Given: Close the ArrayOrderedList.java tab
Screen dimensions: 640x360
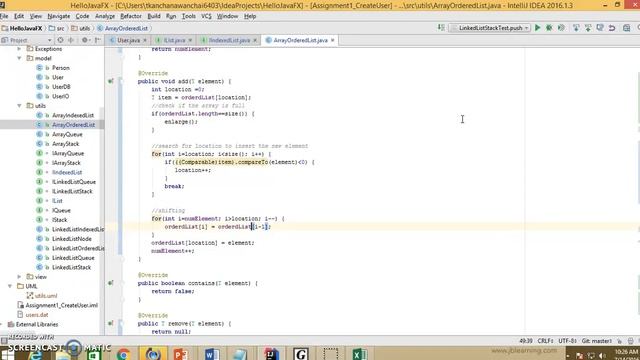Looking at the screenshot, I should 333,40.
